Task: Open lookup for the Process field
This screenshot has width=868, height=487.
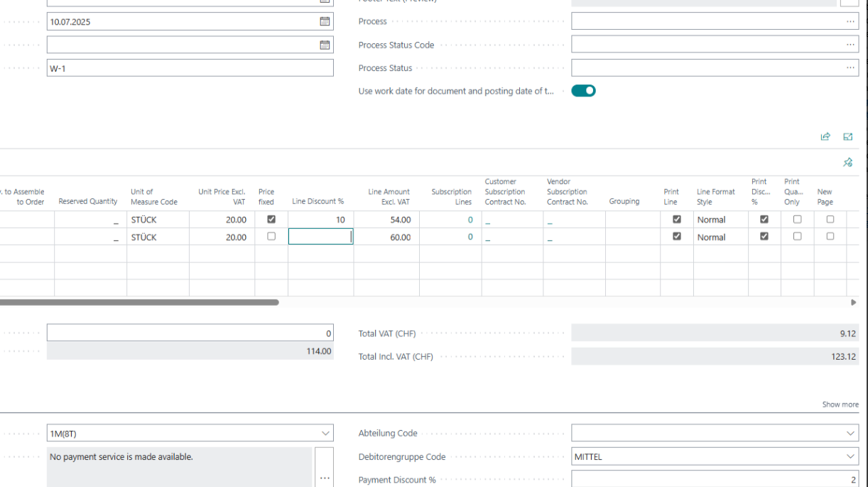Action: 850,21
